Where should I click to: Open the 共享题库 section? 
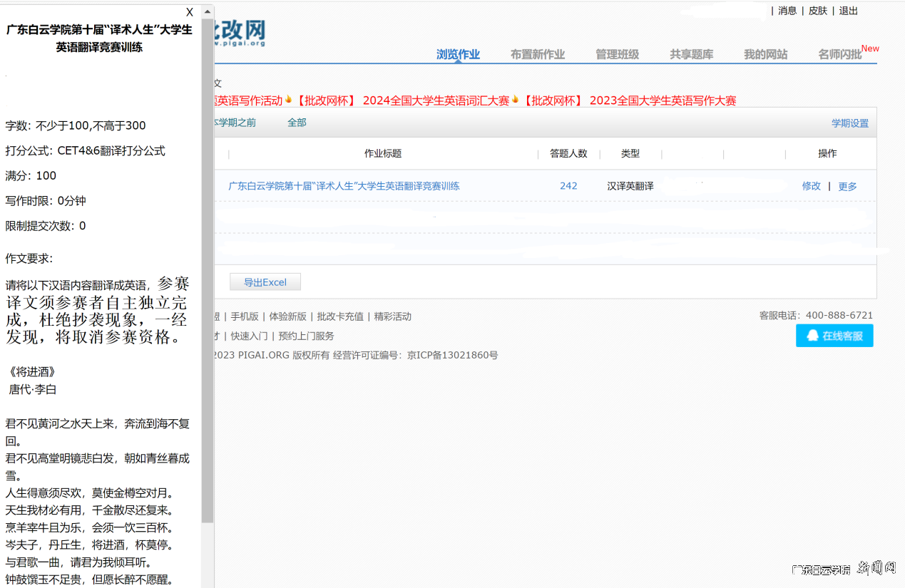coord(690,53)
